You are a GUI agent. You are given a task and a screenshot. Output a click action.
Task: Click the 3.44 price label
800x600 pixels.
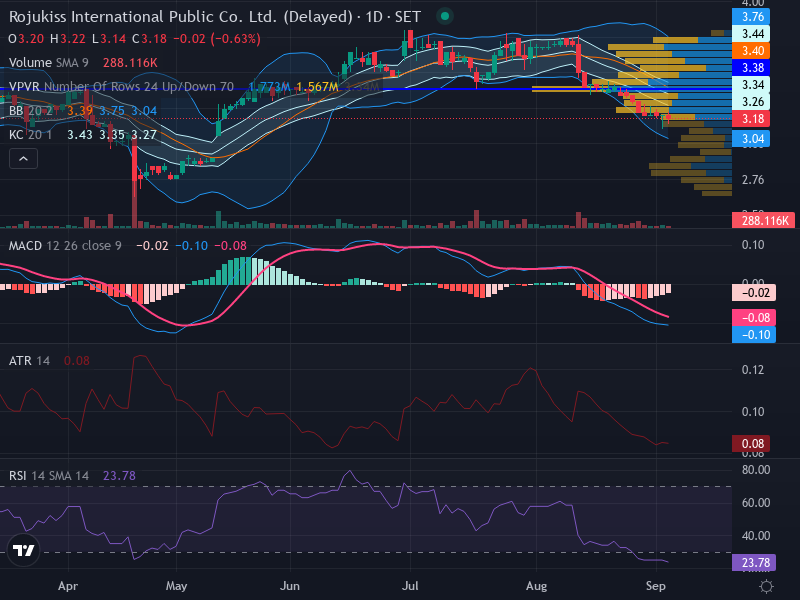coord(751,34)
